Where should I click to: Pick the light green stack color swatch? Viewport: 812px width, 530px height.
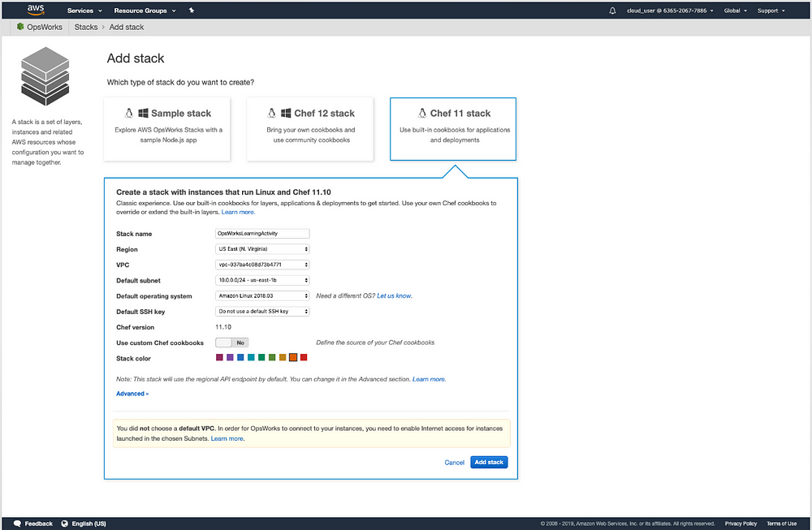[272, 357]
